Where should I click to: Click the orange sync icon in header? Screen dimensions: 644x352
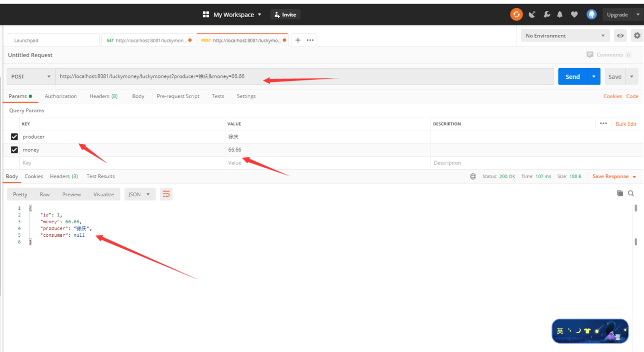pyautogui.click(x=516, y=15)
